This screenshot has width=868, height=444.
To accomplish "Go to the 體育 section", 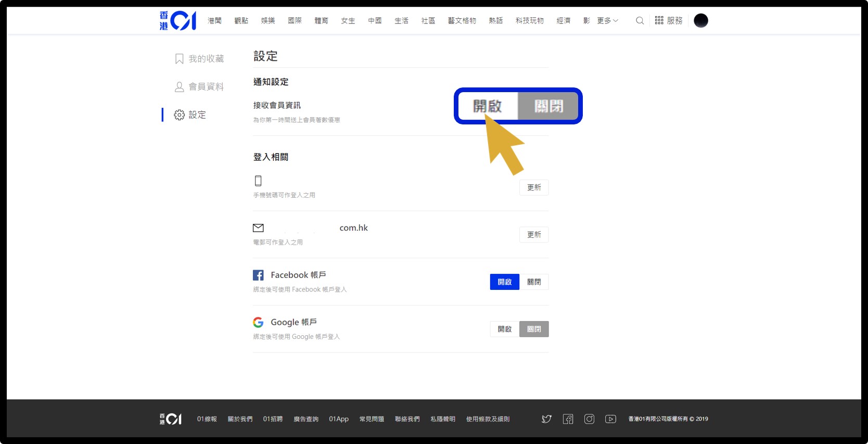I will (x=321, y=21).
